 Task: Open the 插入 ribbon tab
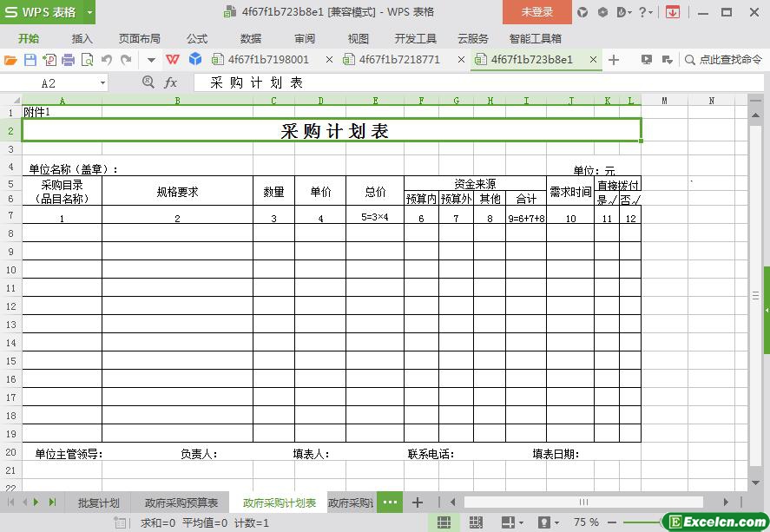(82, 39)
